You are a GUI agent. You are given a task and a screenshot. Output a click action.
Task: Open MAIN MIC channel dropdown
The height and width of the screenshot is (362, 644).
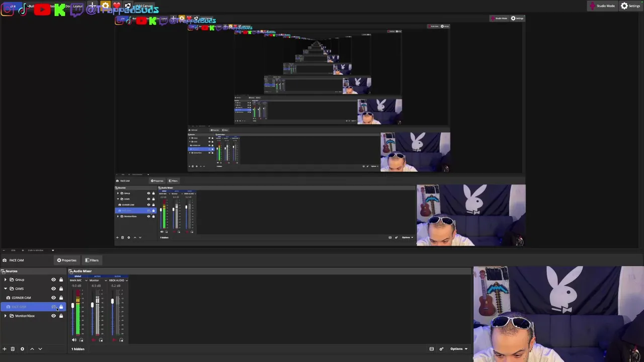click(x=86, y=281)
